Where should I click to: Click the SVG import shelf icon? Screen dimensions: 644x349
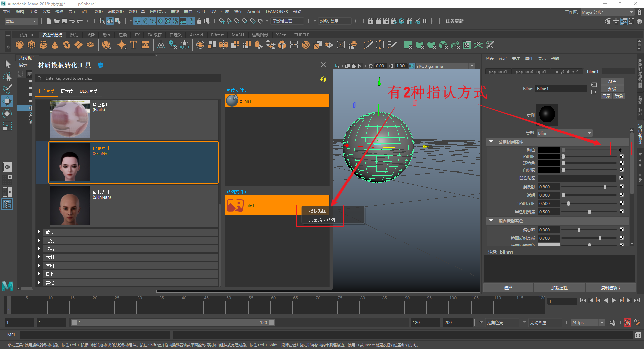click(145, 45)
